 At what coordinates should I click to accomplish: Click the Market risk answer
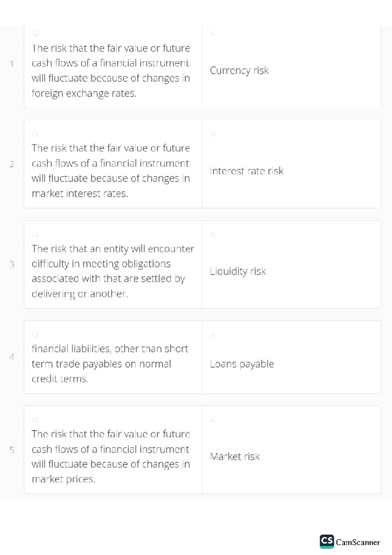click(x=235, y=456)
